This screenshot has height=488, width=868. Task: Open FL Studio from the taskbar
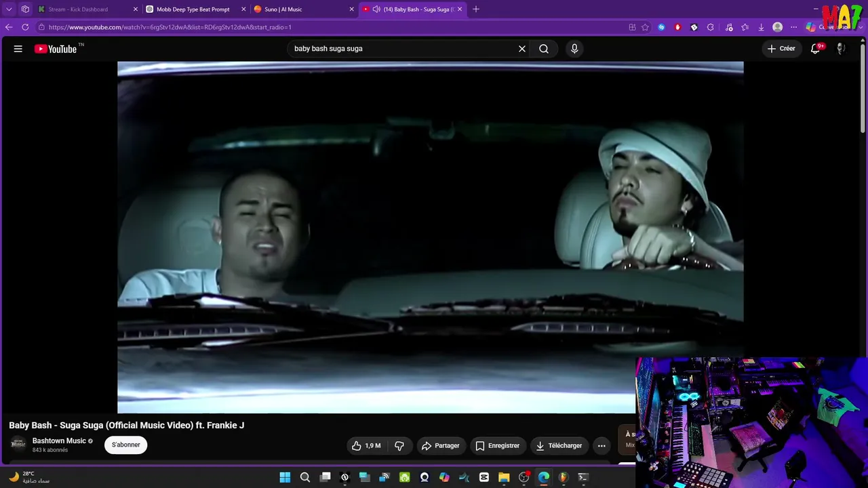point(563,477)
